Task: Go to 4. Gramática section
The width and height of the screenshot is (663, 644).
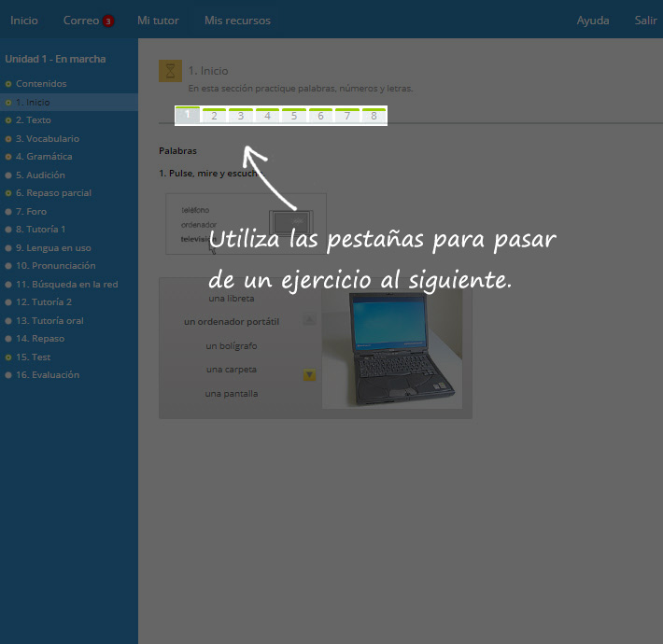Action: point(43,157)
